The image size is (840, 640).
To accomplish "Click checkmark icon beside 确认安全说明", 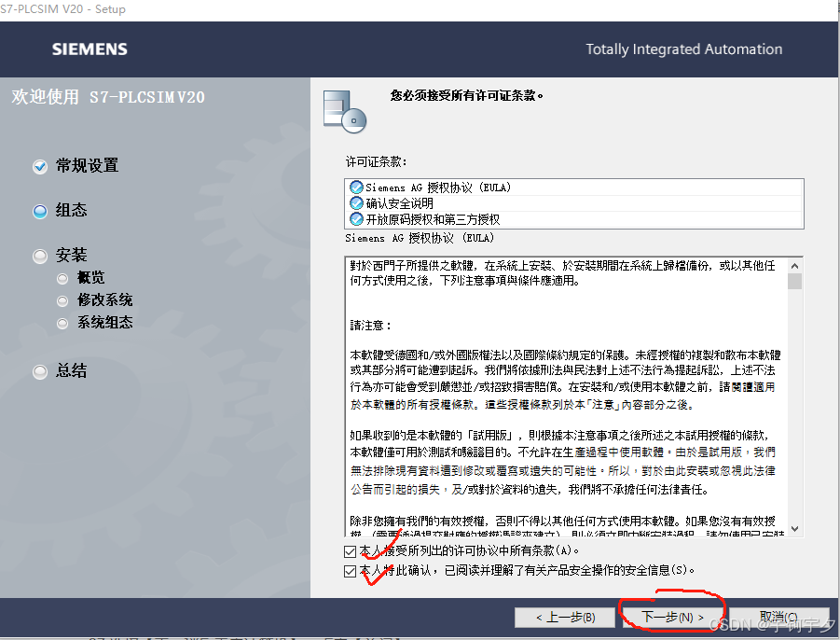I will point(356,203).
